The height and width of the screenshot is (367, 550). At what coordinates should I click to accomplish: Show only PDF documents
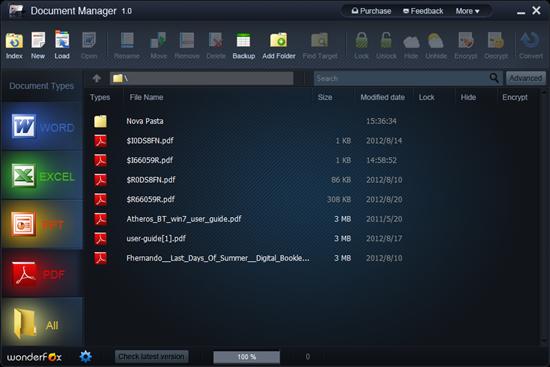click(x=42, y=273)
